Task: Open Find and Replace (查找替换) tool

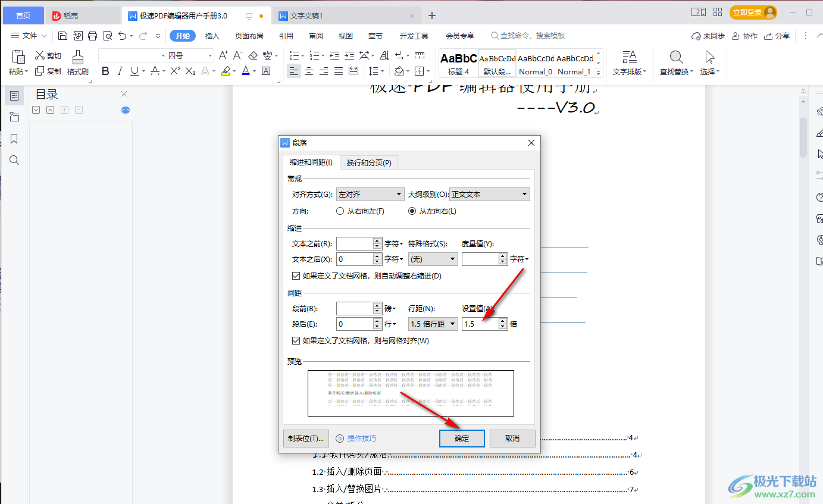Action: click(676, 63)
